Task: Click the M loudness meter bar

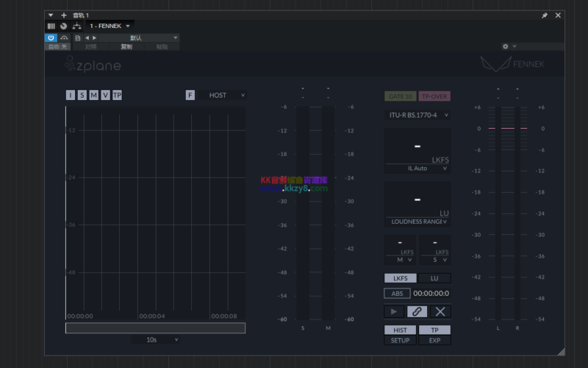Action: tap(328, 213)
